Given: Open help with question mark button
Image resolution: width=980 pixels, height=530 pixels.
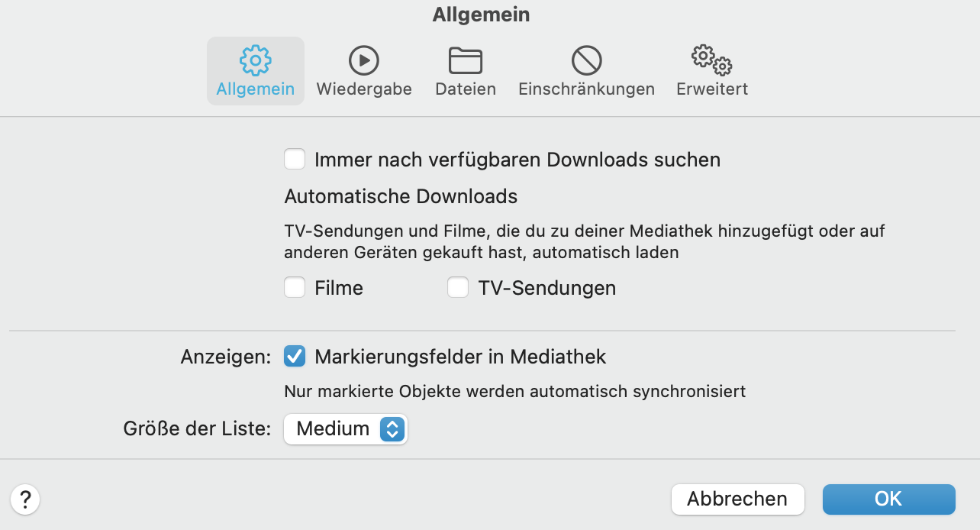Looking at the screenshot, I should pos(26,499).
